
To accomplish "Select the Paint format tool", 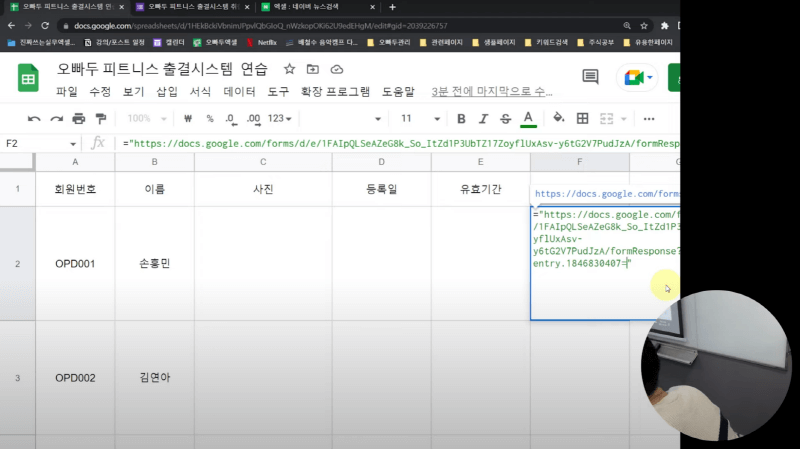I will click(101, 119).
